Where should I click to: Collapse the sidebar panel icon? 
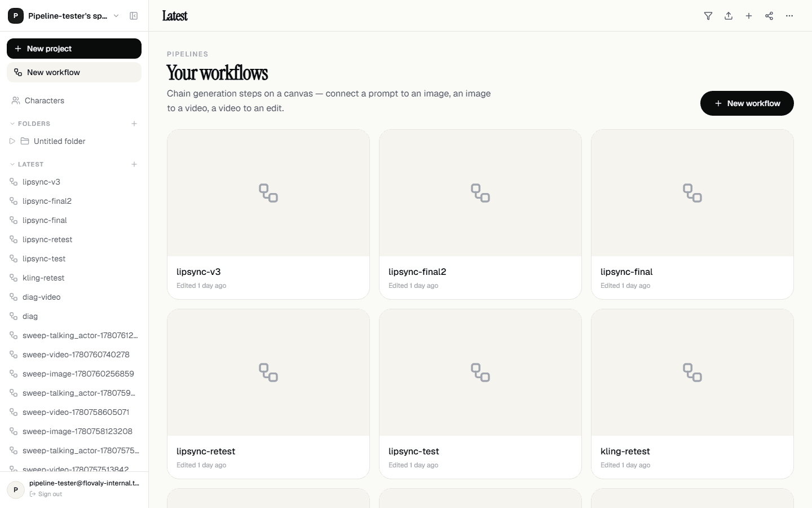(134, 16)
